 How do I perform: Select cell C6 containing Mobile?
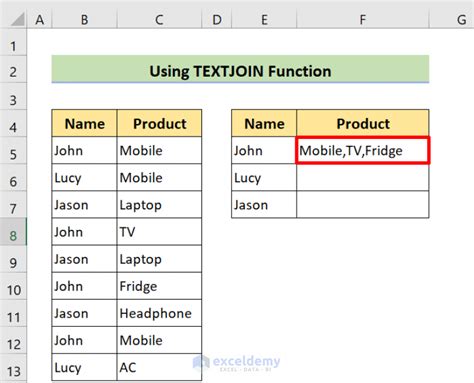click(x=159, y=178)
